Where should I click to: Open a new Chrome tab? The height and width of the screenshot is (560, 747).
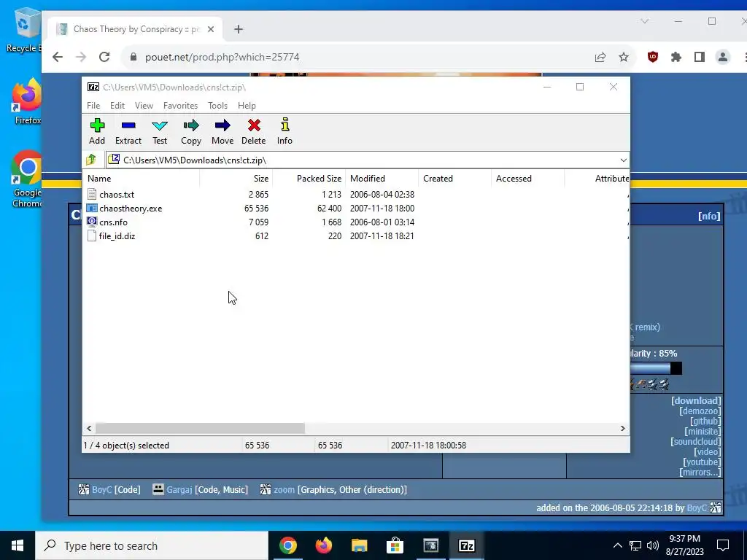(x=239, y=29)
